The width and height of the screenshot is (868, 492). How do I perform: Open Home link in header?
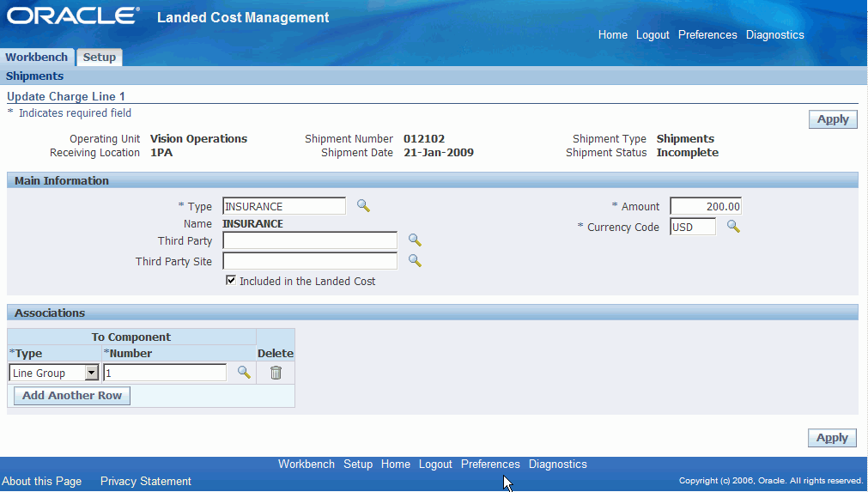pyautogui.click(x=613, y=34)
